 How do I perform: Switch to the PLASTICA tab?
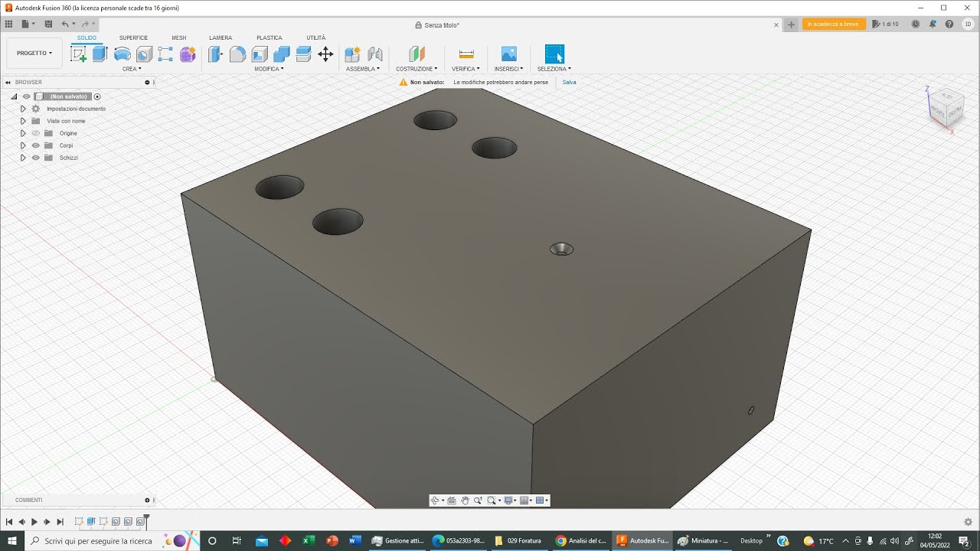pyautogui.click(x=269, y=37)
